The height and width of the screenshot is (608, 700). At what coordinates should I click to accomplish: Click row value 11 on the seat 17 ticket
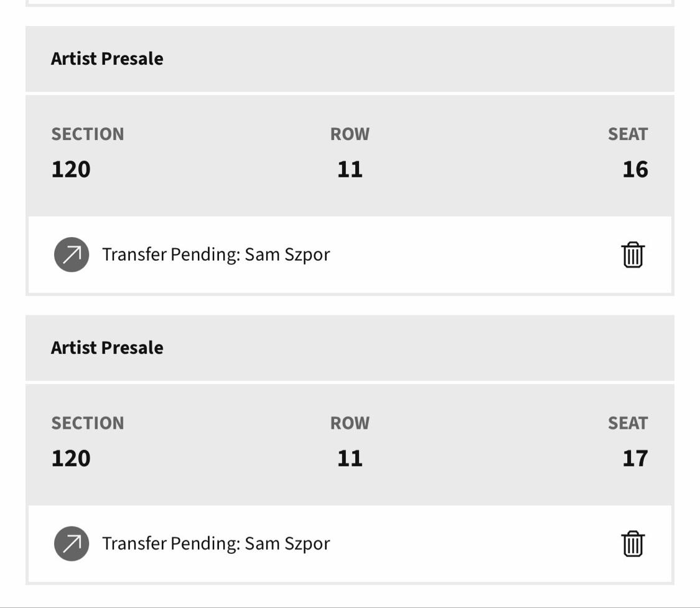[x=350, y=459]
